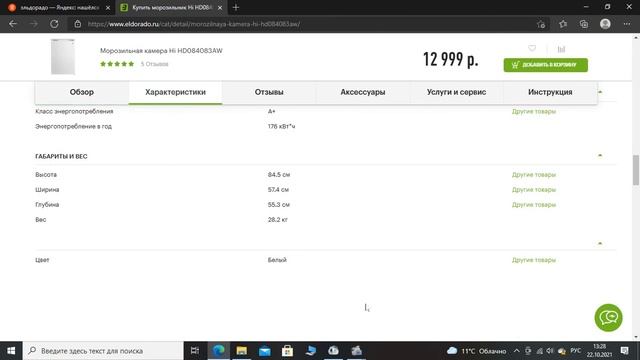Image resolution: width=640 pixels, height=360 pixels.
Task: Open the online chat bubble
Action: point(609,318)
